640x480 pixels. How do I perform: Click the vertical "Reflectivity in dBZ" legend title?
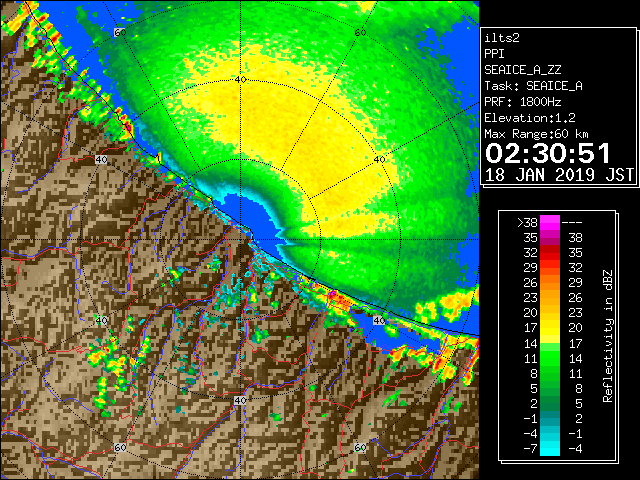tap(608, 336)
